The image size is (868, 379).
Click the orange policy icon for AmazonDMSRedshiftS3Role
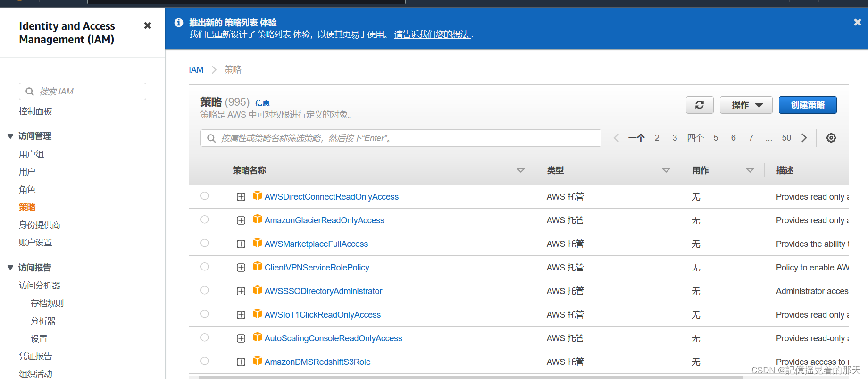click(257, 361)
